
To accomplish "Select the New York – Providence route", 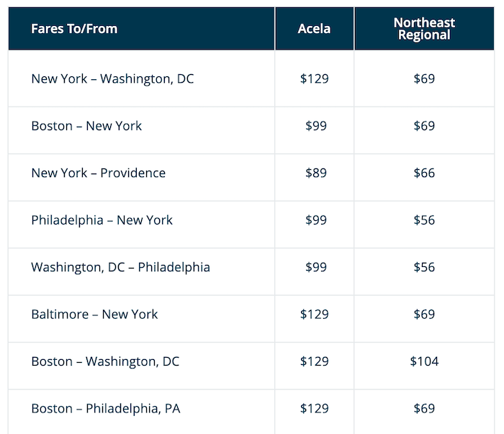I will (98, 173).
